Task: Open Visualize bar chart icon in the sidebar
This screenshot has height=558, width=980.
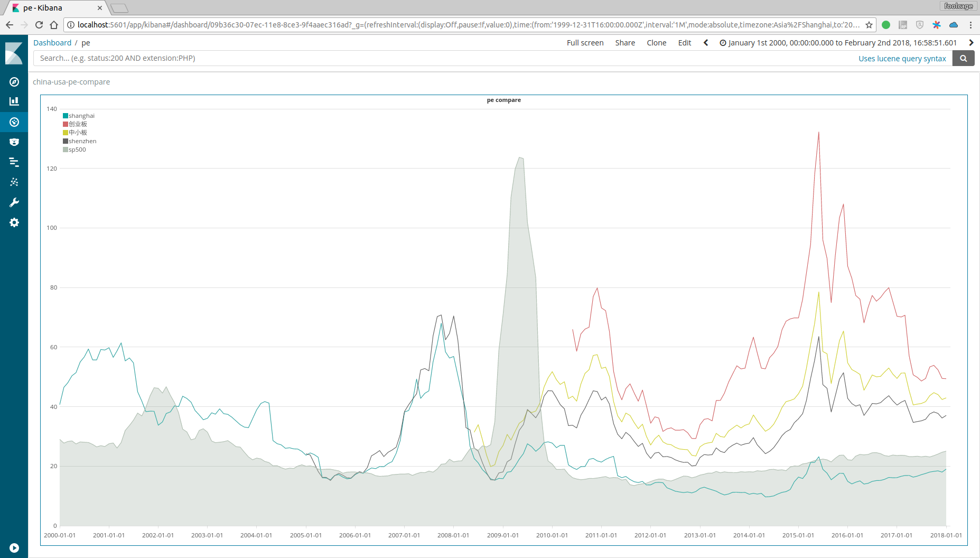Action: [x=14, y=101]
